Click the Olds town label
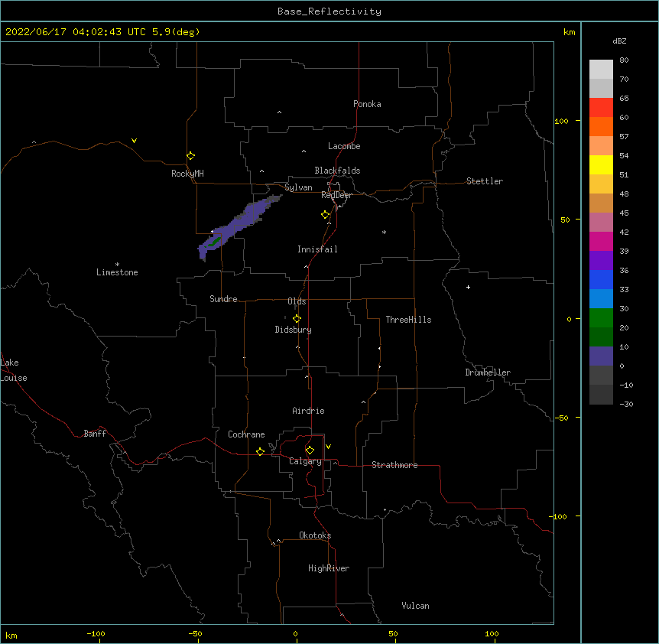Image resolution: width=659 pixels, height=644 pixels. tap(297, 301)
